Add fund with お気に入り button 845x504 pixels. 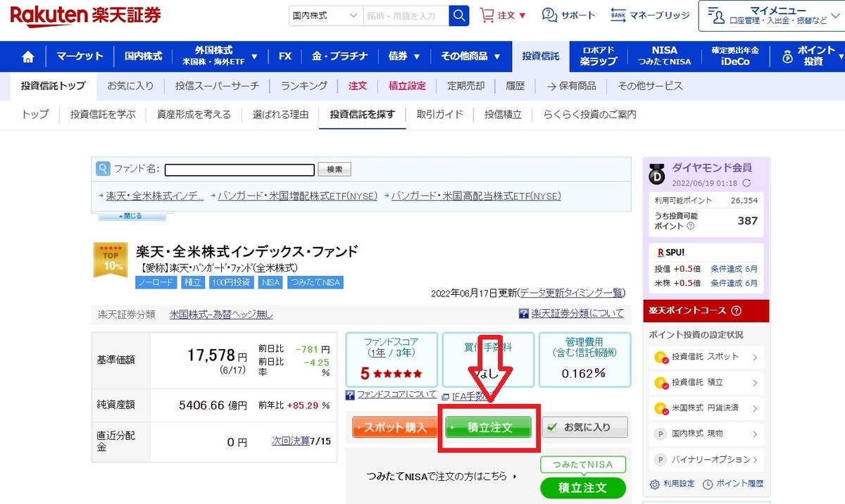[x=586, y=427]
